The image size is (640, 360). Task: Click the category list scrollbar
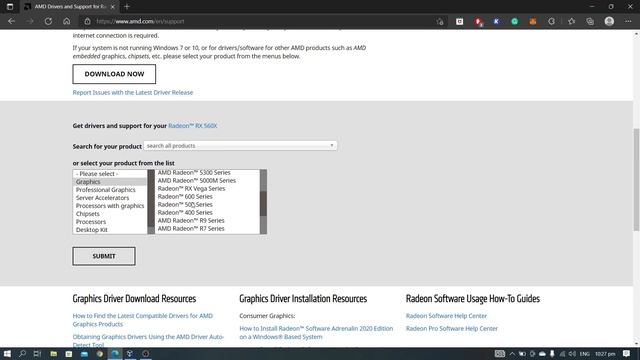(x=151, y=202)
